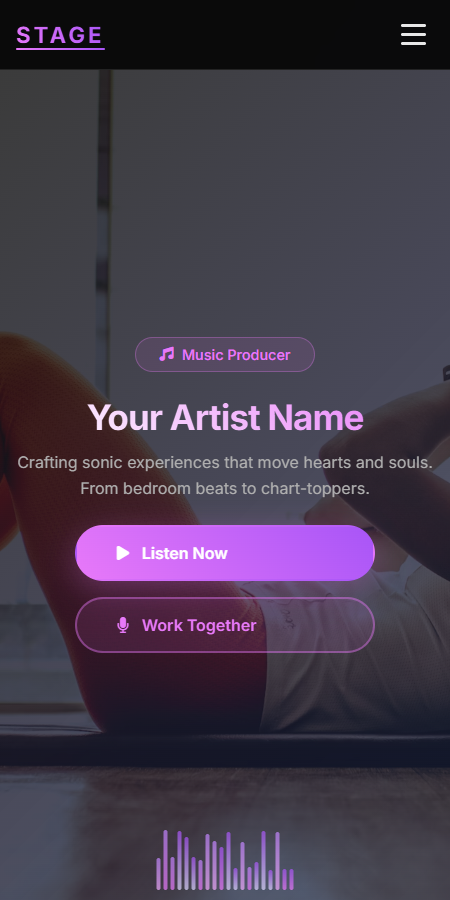450x900 pixels.
Task: Click the Music Producer badge label
Action: pyautogui.click(x=225, y=355)
